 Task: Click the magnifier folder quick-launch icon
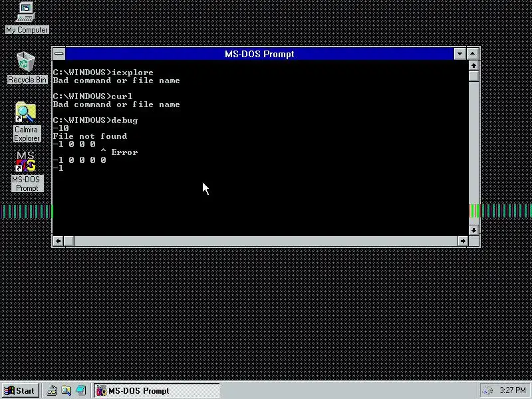point(66,390)
